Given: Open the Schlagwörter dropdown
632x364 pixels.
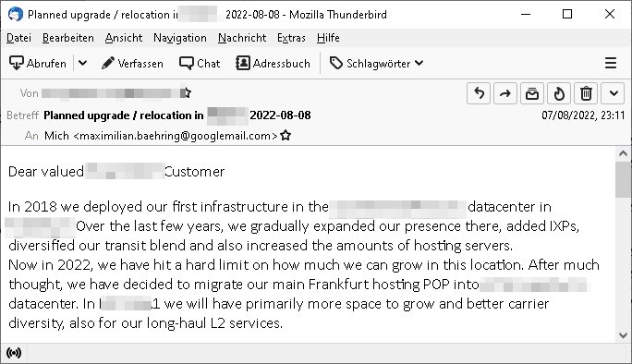Looking at the screenshot, I should click(376, 64).
